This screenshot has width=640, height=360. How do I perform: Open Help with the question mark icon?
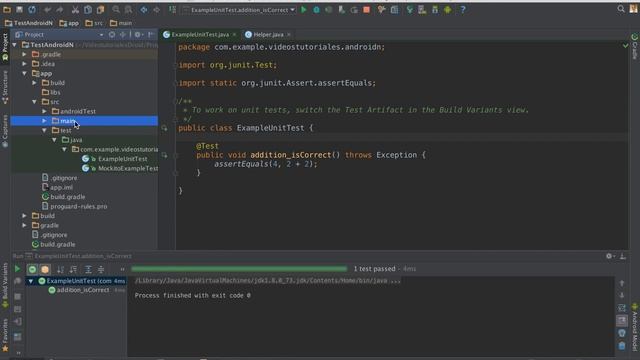click(463, 9)
